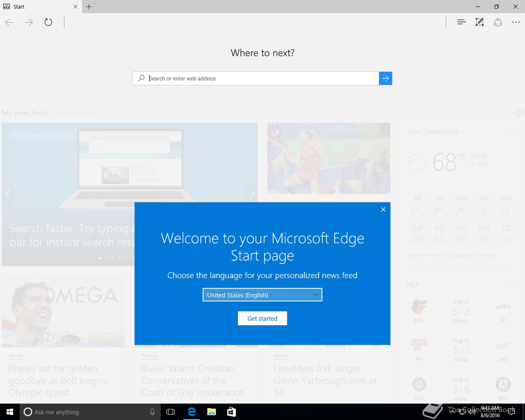Click the PIT Pirates team logo

(419, 346)
